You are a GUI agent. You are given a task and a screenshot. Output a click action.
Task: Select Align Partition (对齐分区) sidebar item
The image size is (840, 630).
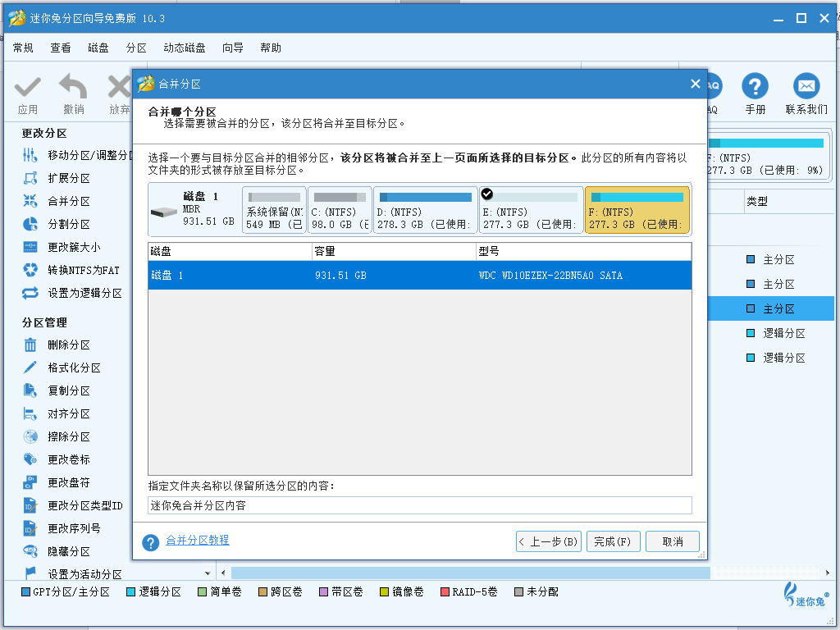[57, 413]
